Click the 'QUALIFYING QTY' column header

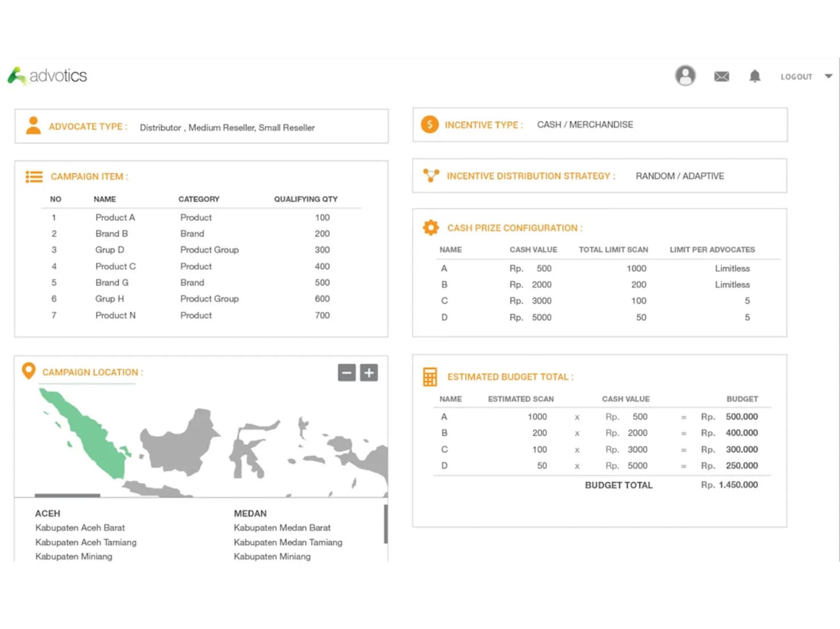pos(306,199)
